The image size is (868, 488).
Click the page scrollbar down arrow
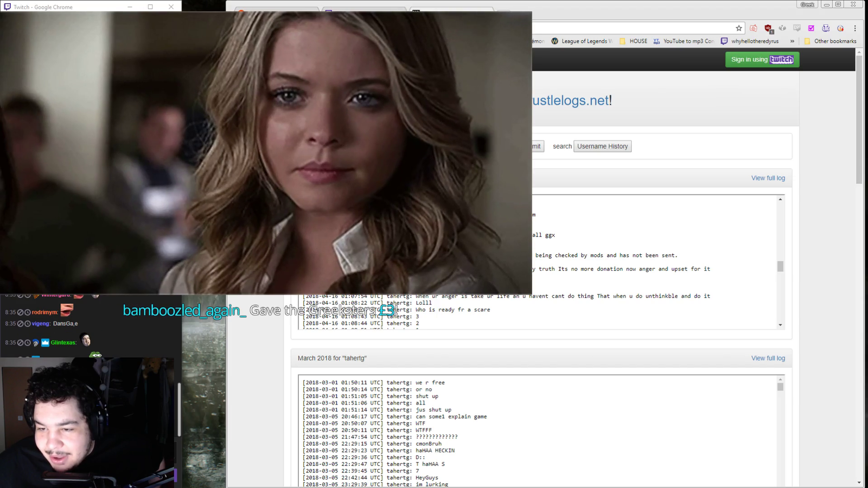(x=859, y=483)
